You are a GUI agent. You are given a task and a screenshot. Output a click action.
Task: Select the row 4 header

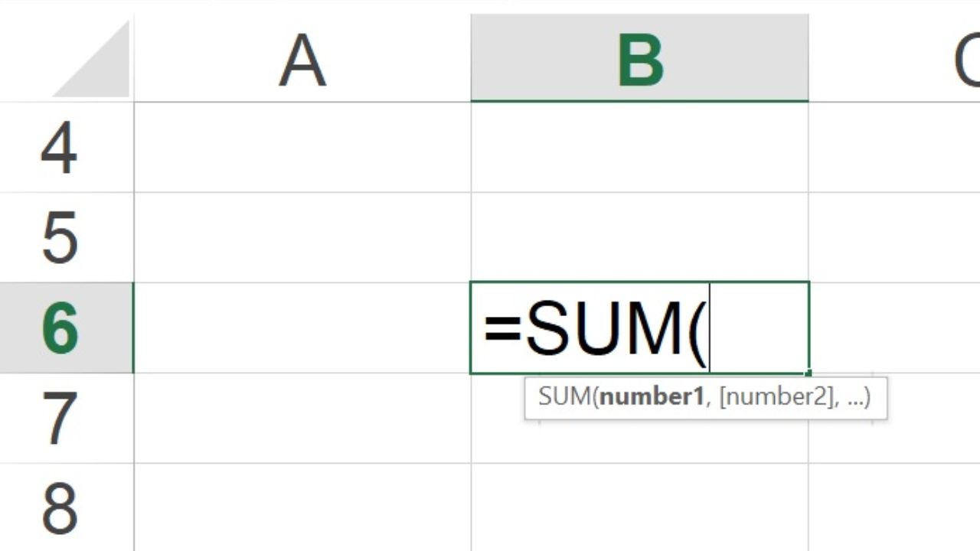[x=60, y=147]
